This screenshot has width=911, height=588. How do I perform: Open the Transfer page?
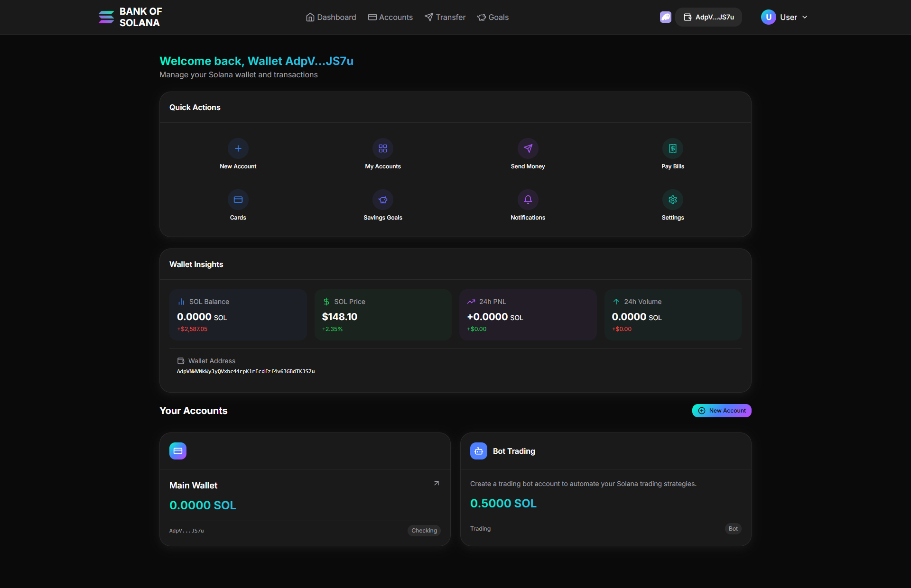[445, 17]
